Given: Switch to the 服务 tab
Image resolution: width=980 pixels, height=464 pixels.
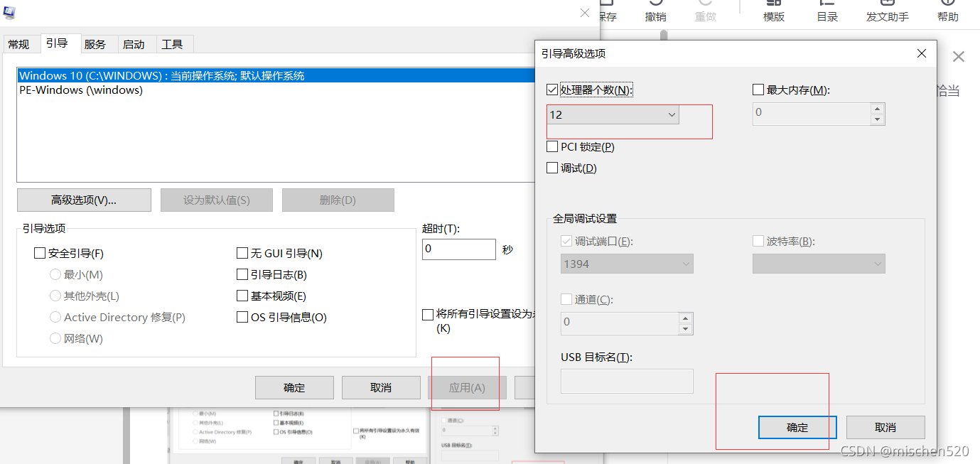Looking at the screenshot, I should [97, 43].
